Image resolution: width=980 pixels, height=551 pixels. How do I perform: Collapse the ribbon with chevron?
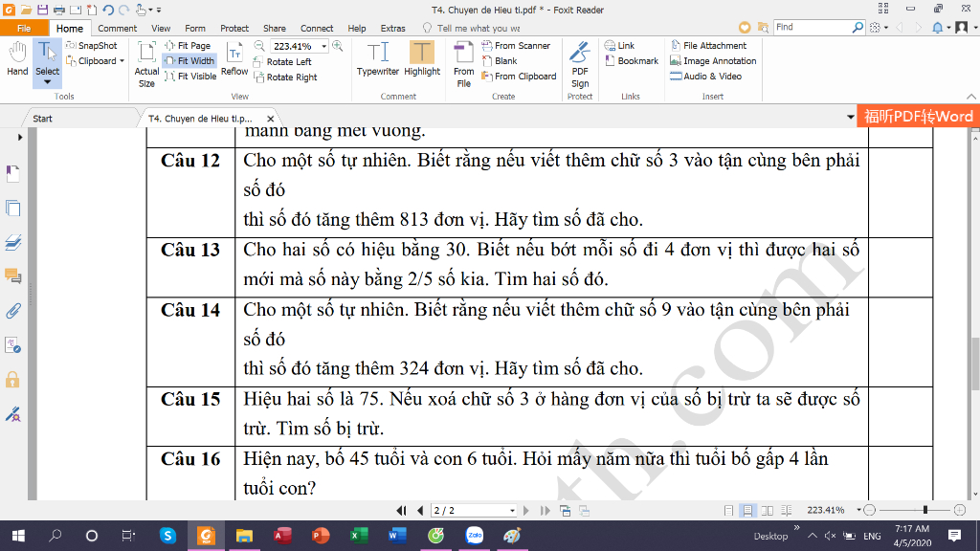tap(971, 97)
